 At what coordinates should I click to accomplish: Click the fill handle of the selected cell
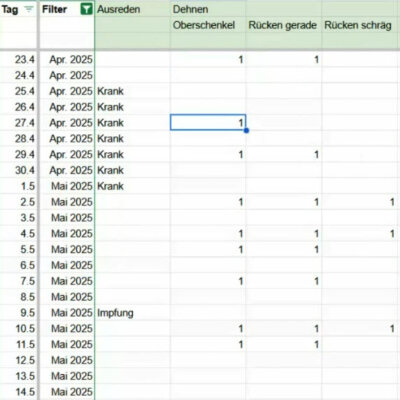click(246, 130)
